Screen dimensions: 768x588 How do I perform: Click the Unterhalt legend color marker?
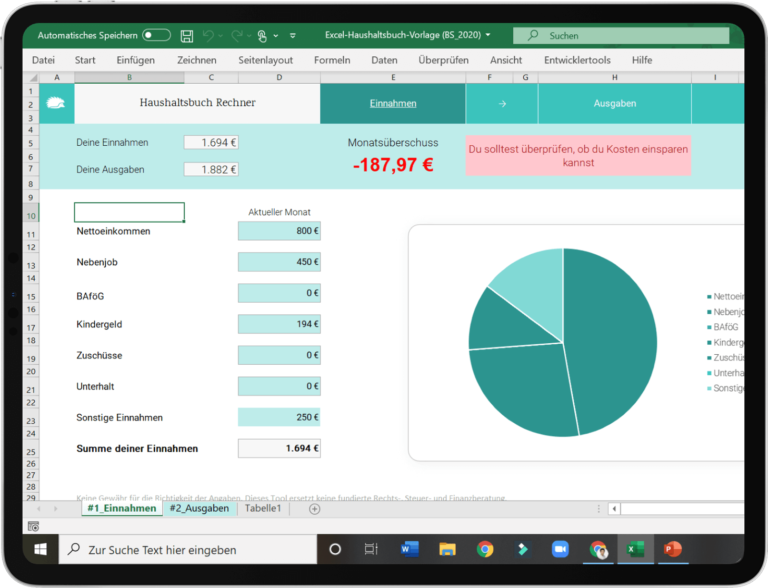709,373
